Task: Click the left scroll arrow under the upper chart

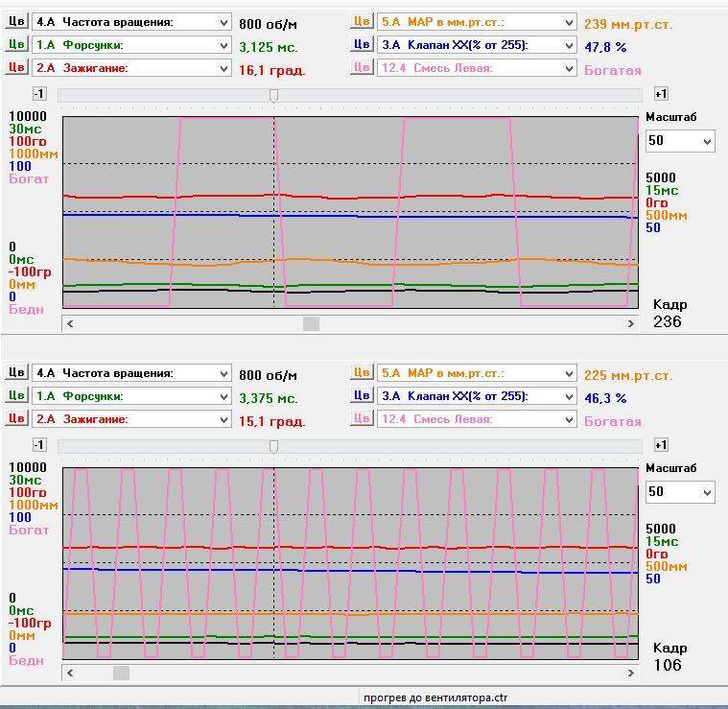Action: pyautogui.click(x=70, y=324)
